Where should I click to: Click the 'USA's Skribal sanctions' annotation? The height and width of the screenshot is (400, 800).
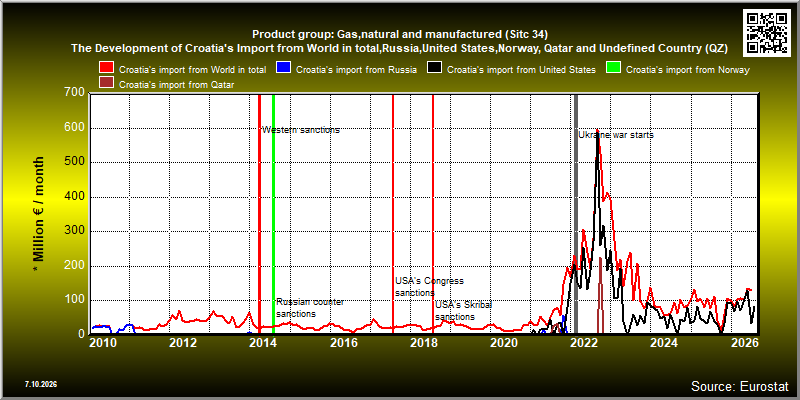(x=463, y=311)
